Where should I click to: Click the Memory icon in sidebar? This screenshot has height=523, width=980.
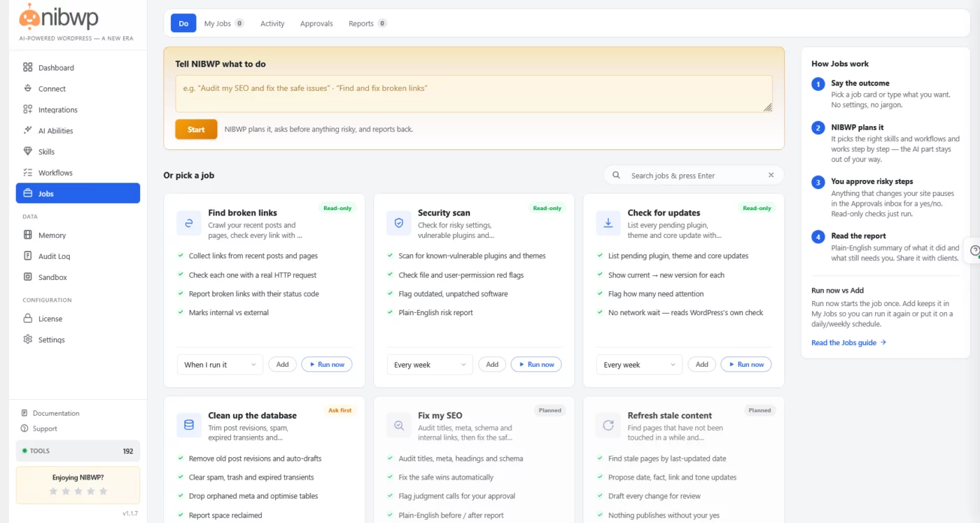click(x=28, y=235)
